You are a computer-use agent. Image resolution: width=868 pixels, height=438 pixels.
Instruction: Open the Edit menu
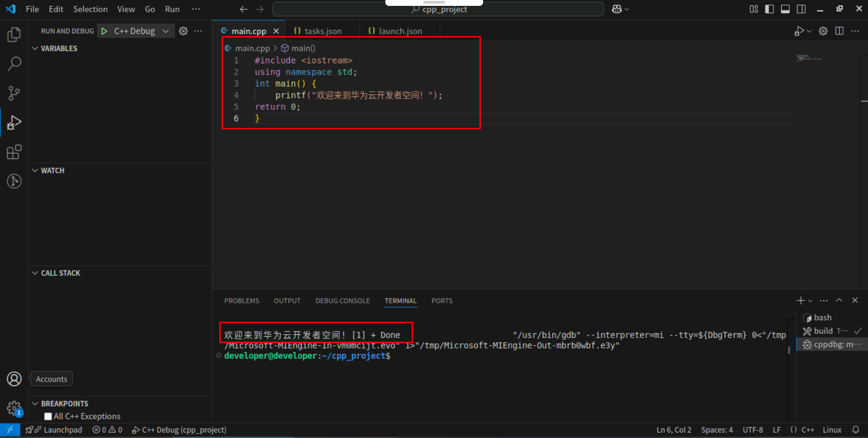click(x=56, y=9)
